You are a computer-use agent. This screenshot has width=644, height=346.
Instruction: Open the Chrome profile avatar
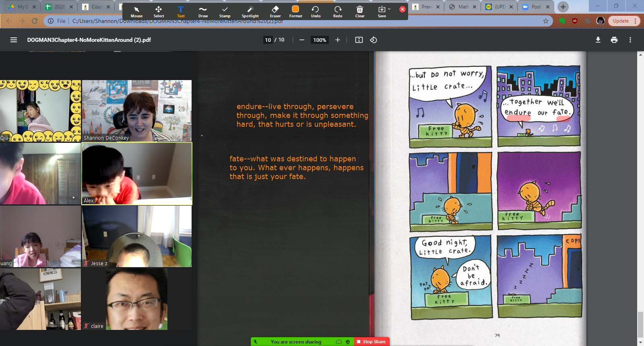pos(601,21)
